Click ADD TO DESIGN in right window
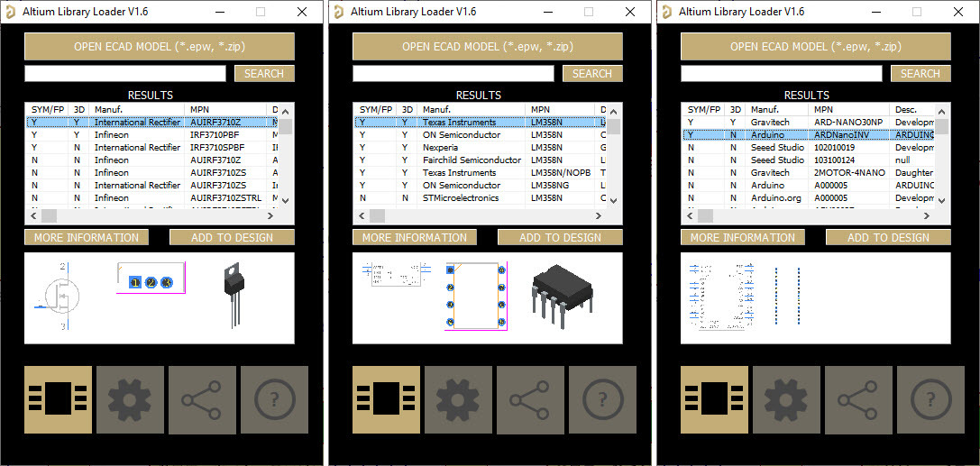This screenshot has width=980, height=466. point(888,237)
